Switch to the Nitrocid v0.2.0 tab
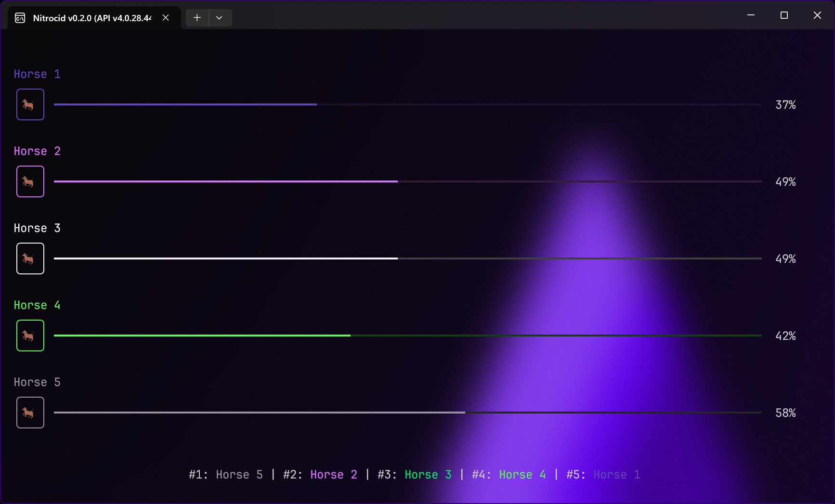The width and height of the screenshot is (835, 504). (x=91, y=18)
